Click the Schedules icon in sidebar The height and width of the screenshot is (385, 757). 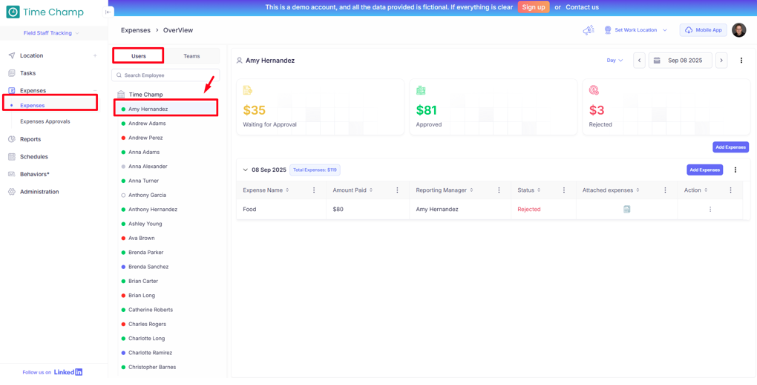pos(12,157)
